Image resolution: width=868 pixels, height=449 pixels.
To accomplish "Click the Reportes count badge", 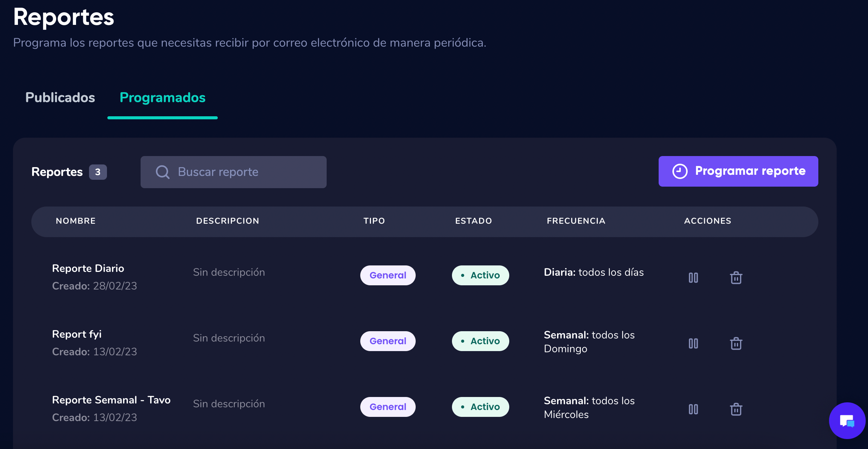I will (98, 172).
